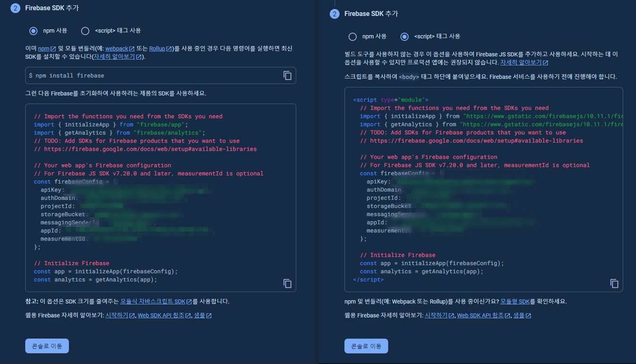Screen dimensions: 636x364
Task: Click initializeApp import with gstatic URL
Action: (491, 116)
